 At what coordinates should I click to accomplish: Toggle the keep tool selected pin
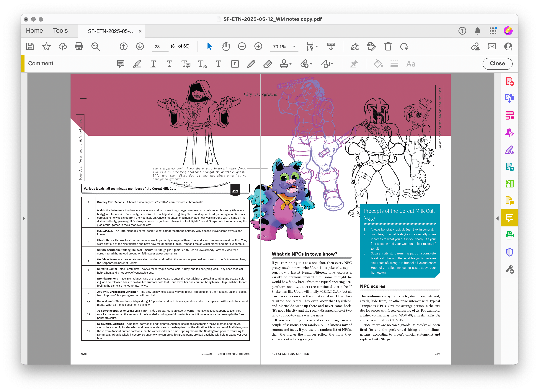coord(354,64)
